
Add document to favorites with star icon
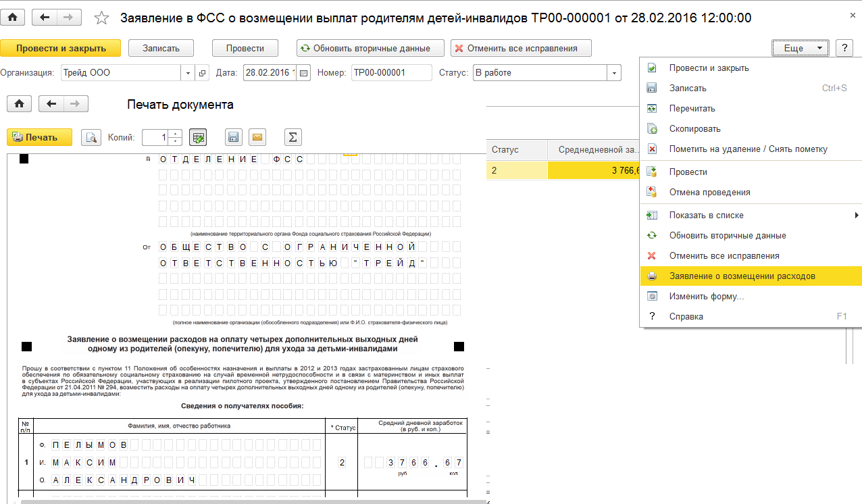pyautogui.click(x=101, y=18)
